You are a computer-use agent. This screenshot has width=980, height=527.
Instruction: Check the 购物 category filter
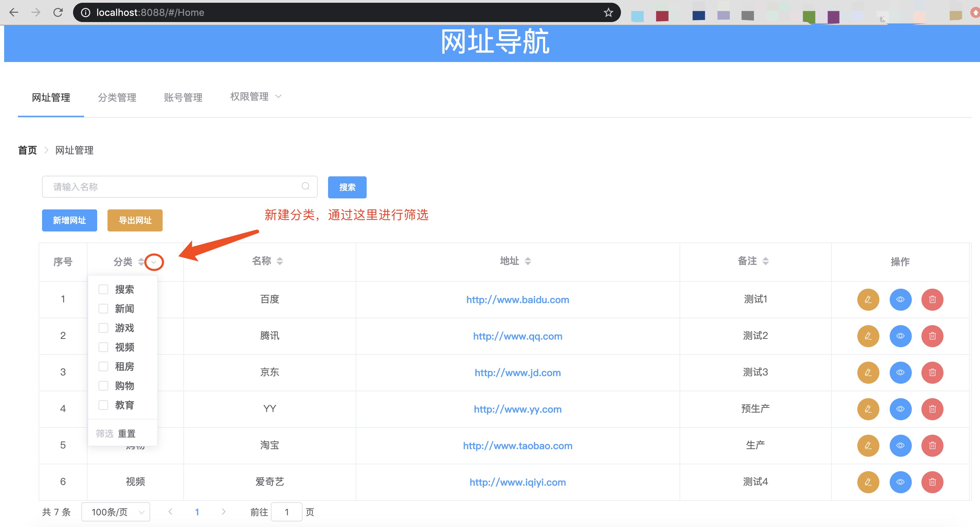click(103, 386)
